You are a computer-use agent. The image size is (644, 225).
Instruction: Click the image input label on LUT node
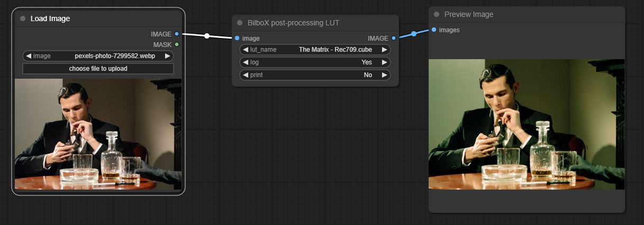[251, 38]
